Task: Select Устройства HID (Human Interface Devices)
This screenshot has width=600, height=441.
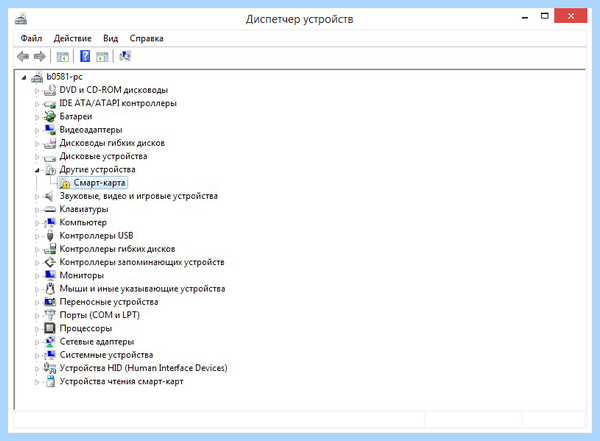Action: (143, 368)
